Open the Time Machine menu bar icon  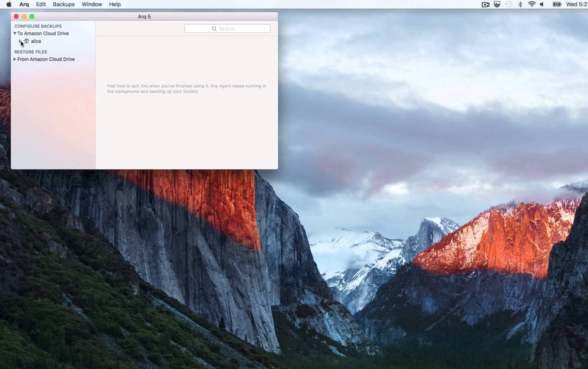pyautogui.click(x=508, y=4)
